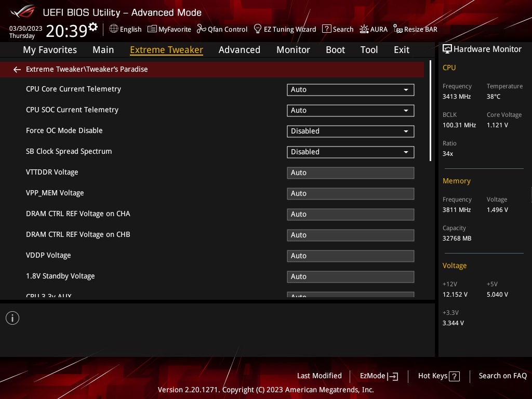Click the date 03/30/2023 Thursday
Image resolution: width=532 pixels, height=399 pixels.
(x=26, y=32)
